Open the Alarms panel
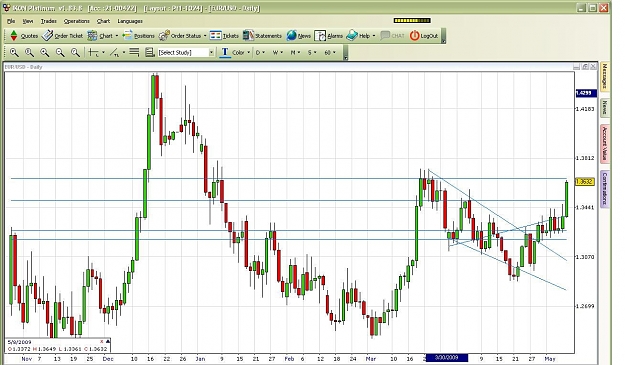Image resolution: width=625 pixels, height=365 pixels. click(328, 36)
